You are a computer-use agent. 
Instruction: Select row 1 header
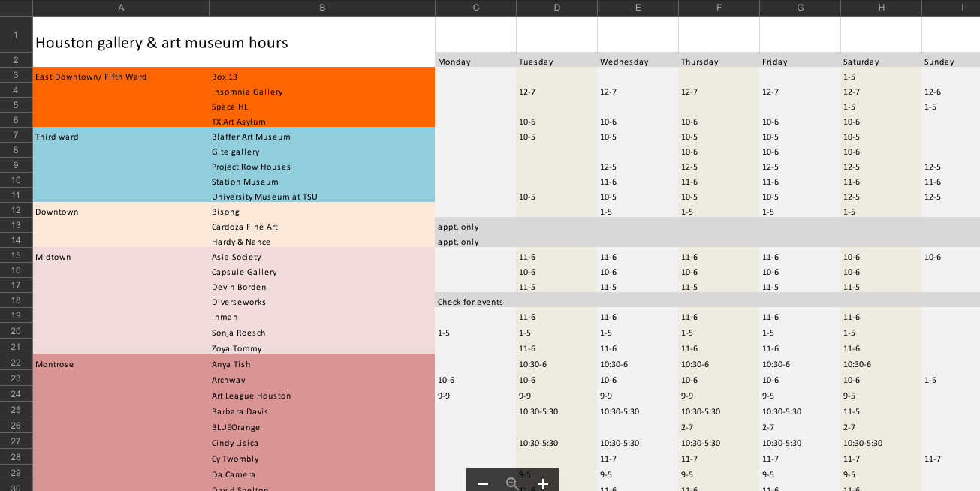point(16,35)
